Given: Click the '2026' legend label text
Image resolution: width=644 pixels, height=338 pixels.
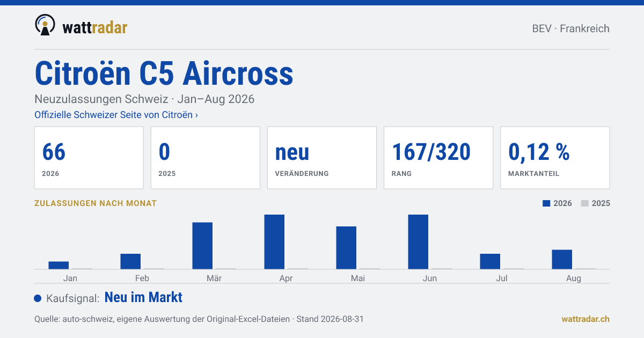Looking at the screenshot, I should coord(563,203).
